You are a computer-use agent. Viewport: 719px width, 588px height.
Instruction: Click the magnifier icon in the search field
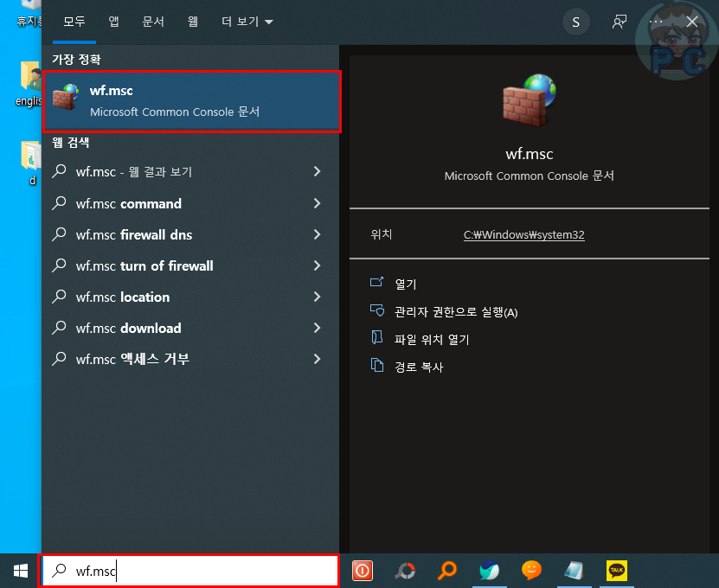pyautogui.click(x=59, y=570)
